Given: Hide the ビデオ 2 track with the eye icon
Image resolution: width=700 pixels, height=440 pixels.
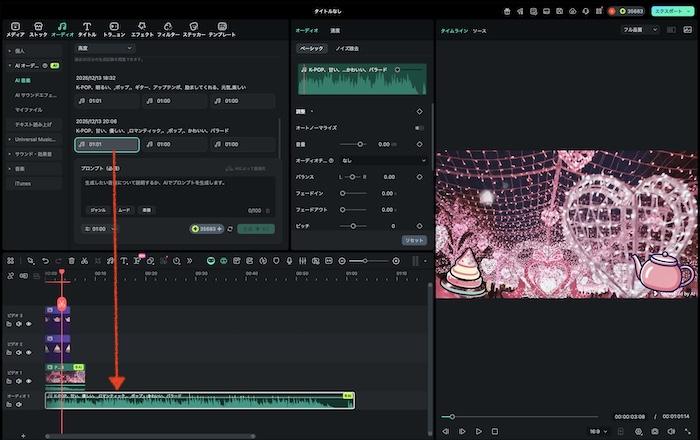Looking at the screenshot, I should (x=29, y=353).
